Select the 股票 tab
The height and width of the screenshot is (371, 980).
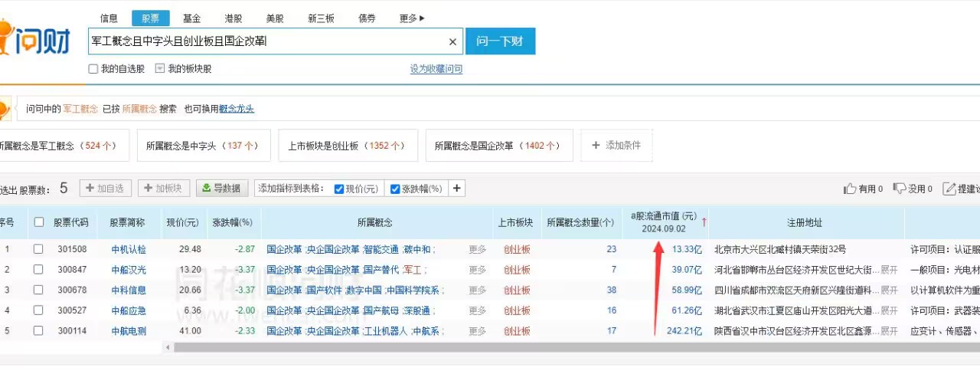point(151,18)
